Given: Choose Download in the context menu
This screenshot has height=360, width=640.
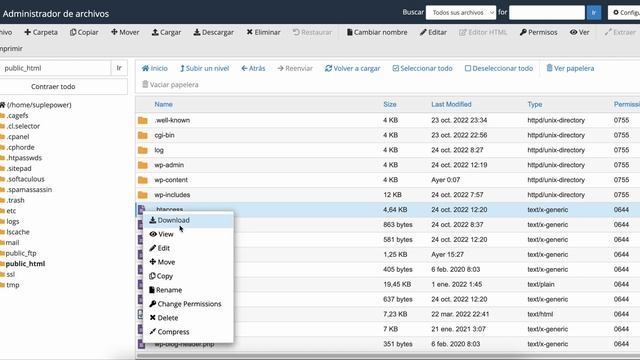Looking at the screenshot, I should 188,220.
